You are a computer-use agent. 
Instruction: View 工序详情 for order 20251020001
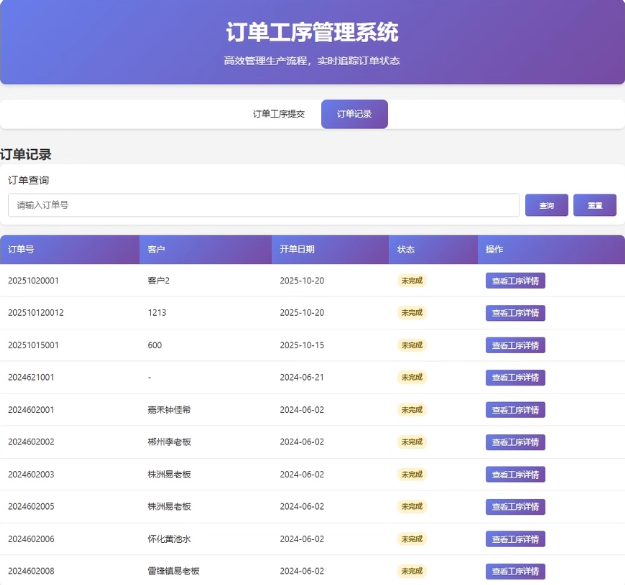(x=515, y=281)
